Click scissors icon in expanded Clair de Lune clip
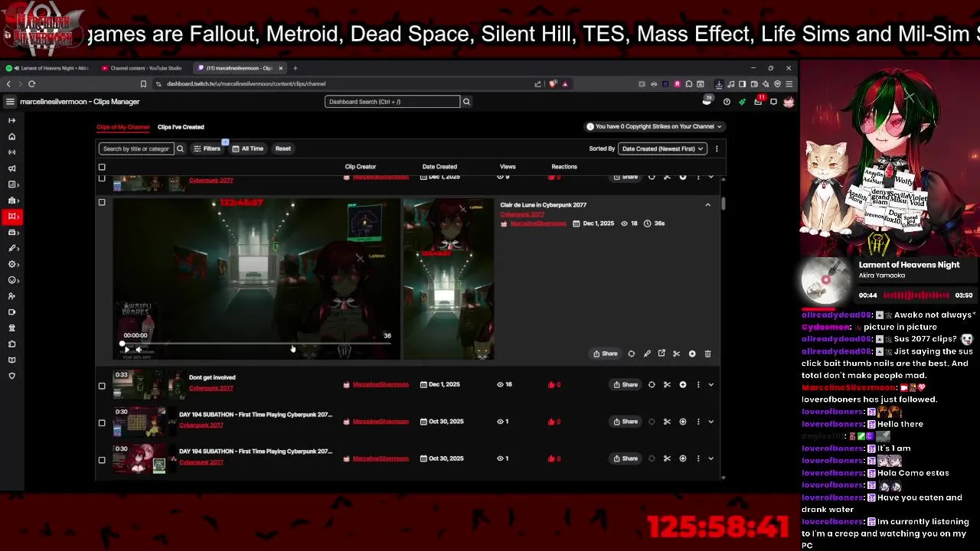 click(x=676, y=354)
